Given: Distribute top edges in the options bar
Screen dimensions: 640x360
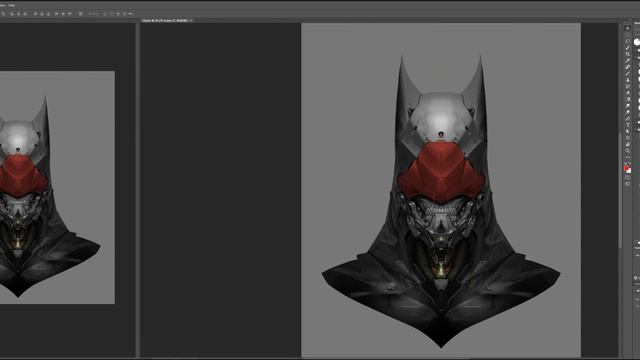Looking at the screenshot, I should click(36, 14).
